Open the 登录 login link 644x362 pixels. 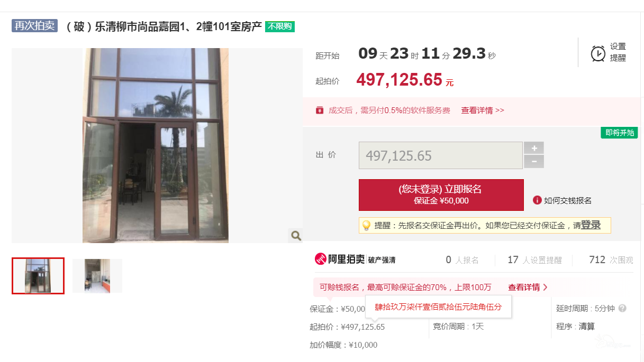pos(591,225)
